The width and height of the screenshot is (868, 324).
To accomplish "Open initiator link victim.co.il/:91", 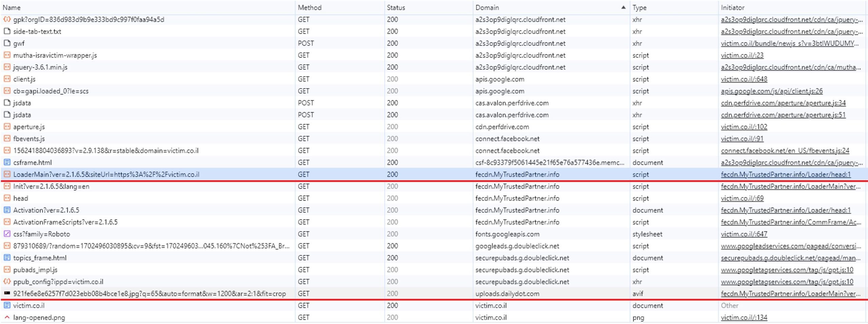I will click(742, 138).
